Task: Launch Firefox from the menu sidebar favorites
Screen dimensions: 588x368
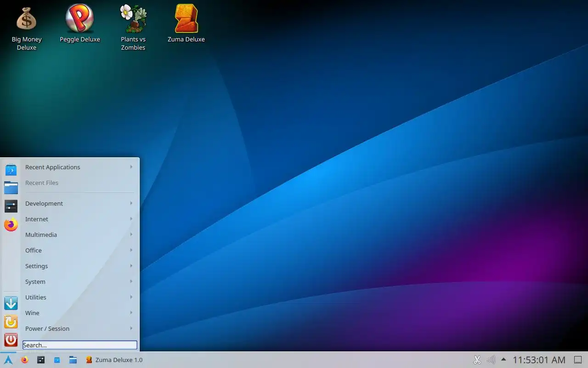Action: (11, 224)
